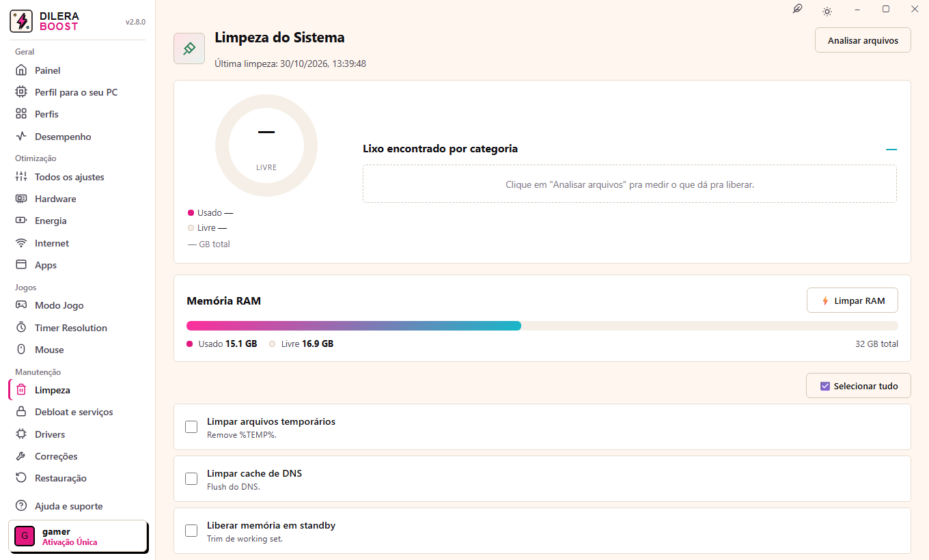Click the broom icon beside Limpeza do Sistema
This screenshot has width=929, height=560.
(x=189, y=48)
